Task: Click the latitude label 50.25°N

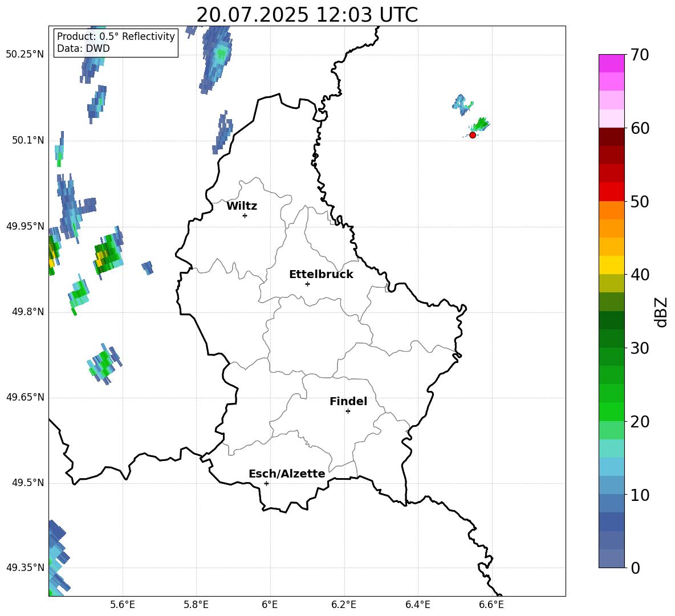Action: click(x=25, y=55)
